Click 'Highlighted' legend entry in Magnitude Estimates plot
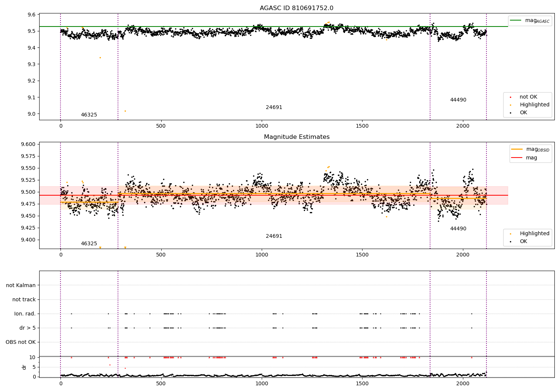 [x=535, y=234]
